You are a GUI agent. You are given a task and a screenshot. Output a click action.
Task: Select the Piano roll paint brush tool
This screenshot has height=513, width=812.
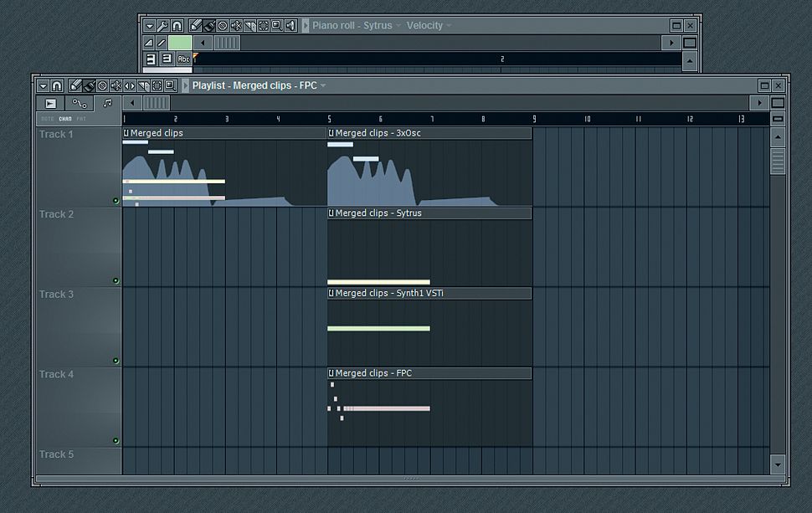coord(208,25)
